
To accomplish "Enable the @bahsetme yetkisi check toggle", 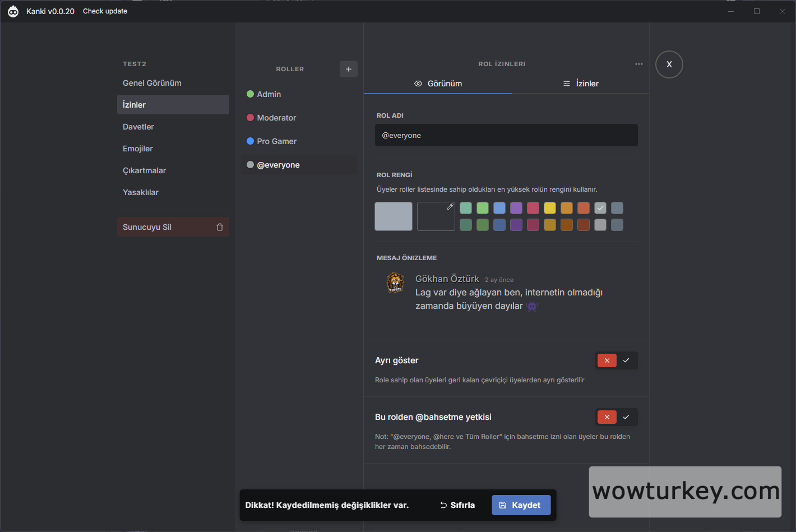I will 626,417.
